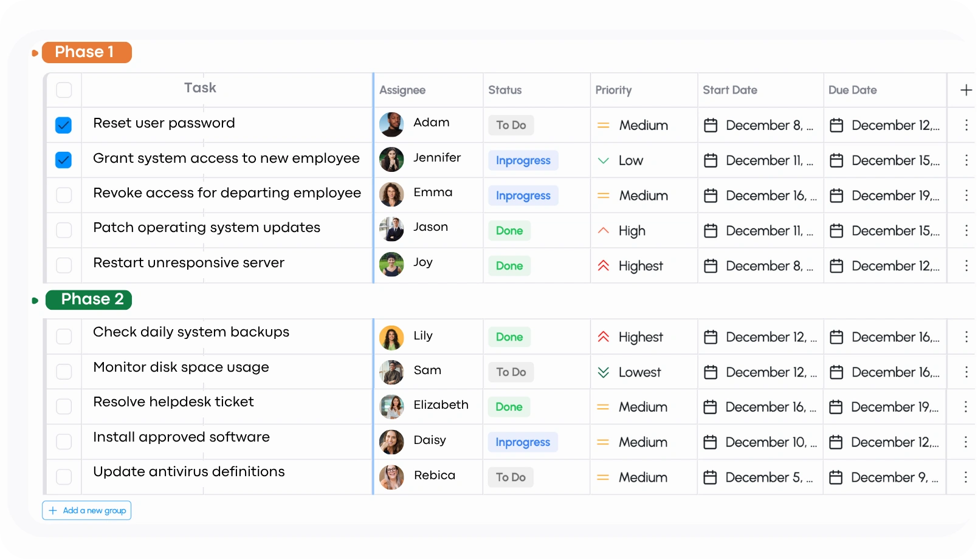Check Monitor disk space usage checkbox
The height and width of the screenshot is (560, 978).
[x=64, y=372]
